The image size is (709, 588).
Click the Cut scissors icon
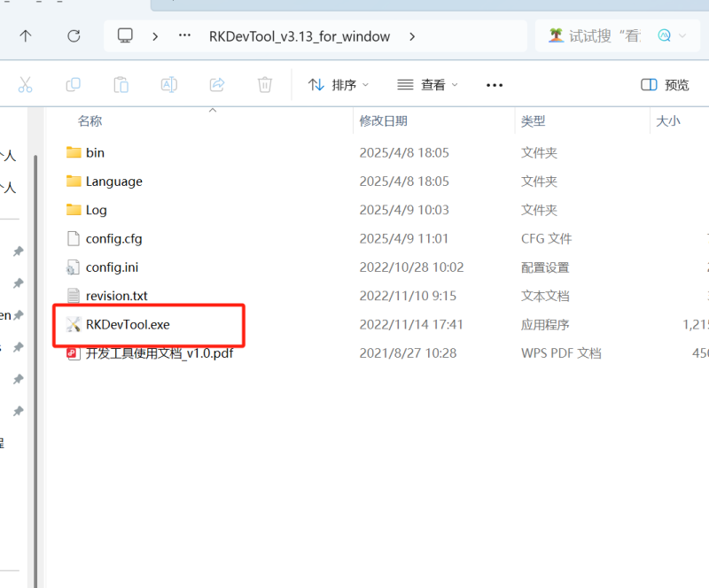tap(25, 85)
